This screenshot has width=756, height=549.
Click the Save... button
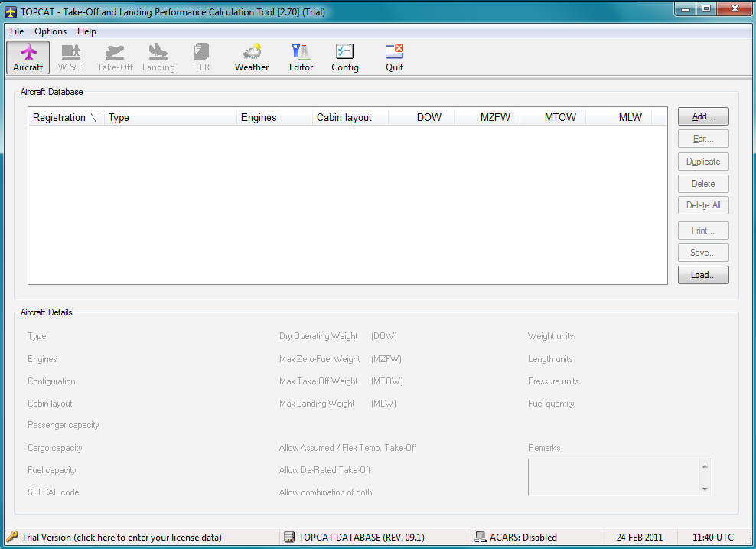pos(703,253)
